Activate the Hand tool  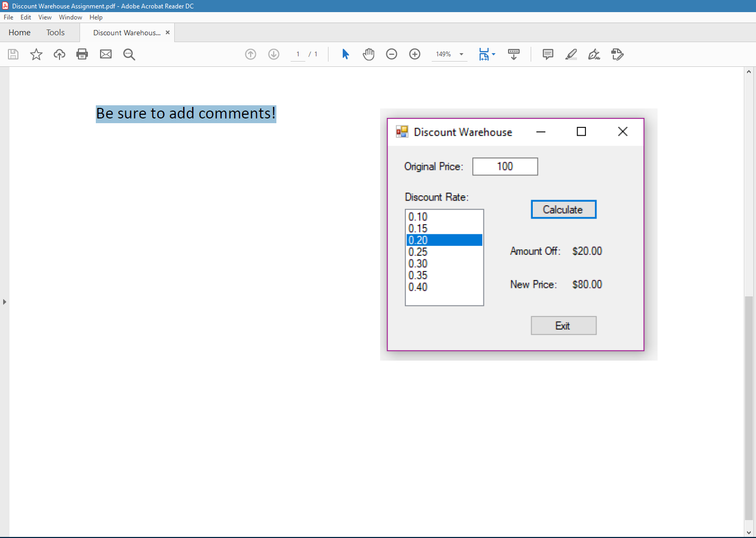coord(369,54)
